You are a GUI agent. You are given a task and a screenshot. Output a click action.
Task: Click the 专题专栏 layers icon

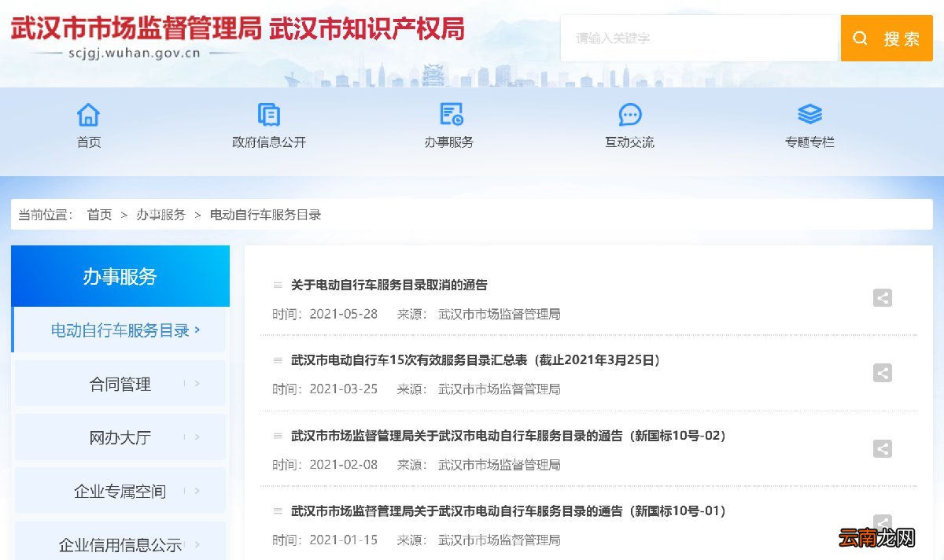[809, 115]
